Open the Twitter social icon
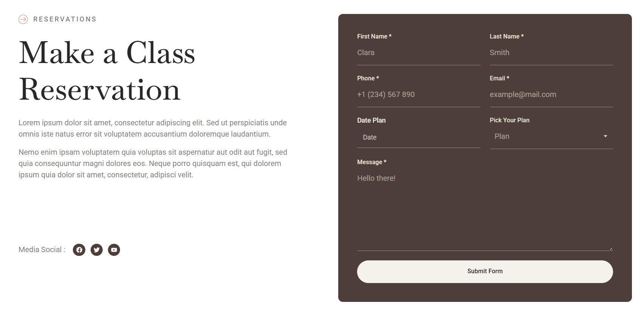Viewport: 644px width, 317px height. tap(97, 250)
